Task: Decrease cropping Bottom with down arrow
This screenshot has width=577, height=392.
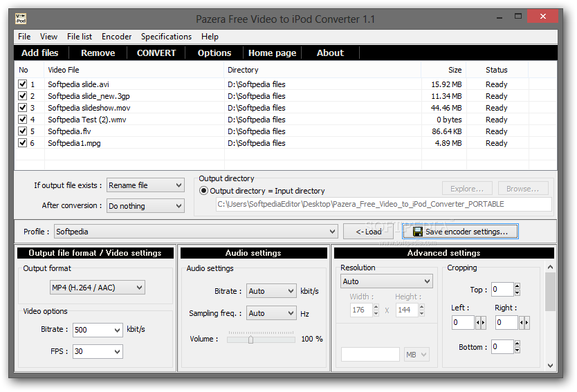Action: coord(518,350)
